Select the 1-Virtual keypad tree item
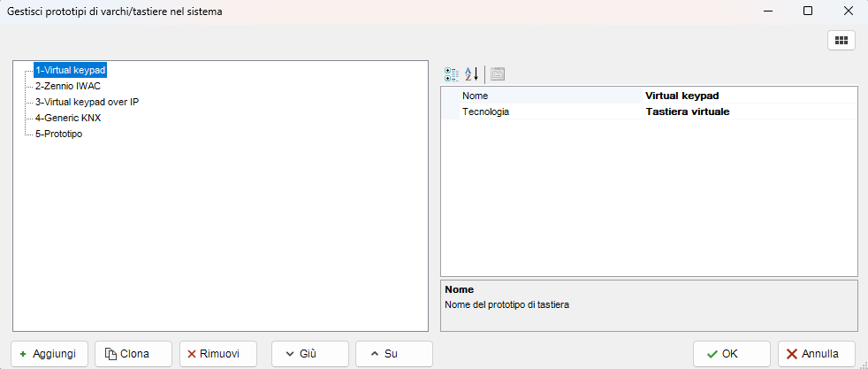This screenshot has width=868, height=369. pyautogui.click(x=70, y=70)
